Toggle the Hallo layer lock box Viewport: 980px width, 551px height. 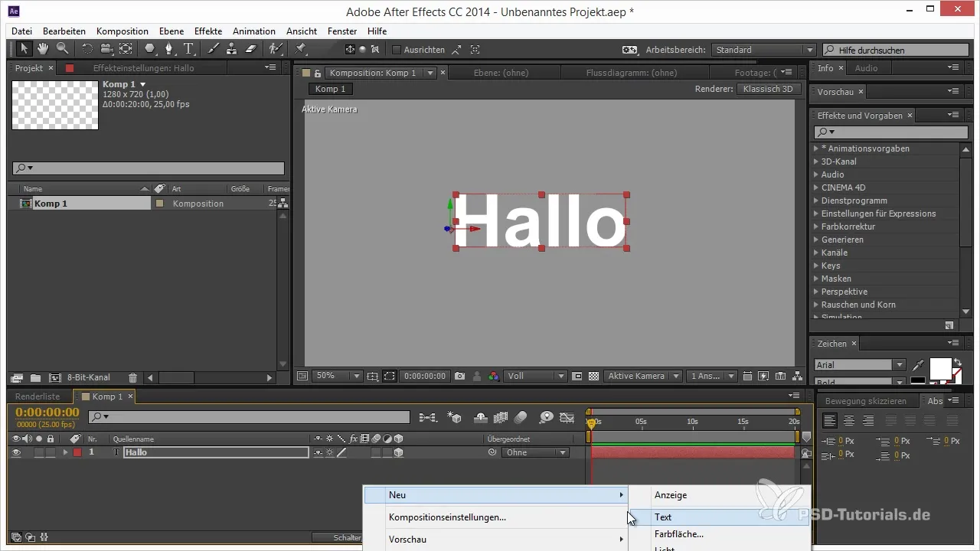(51, 452)
